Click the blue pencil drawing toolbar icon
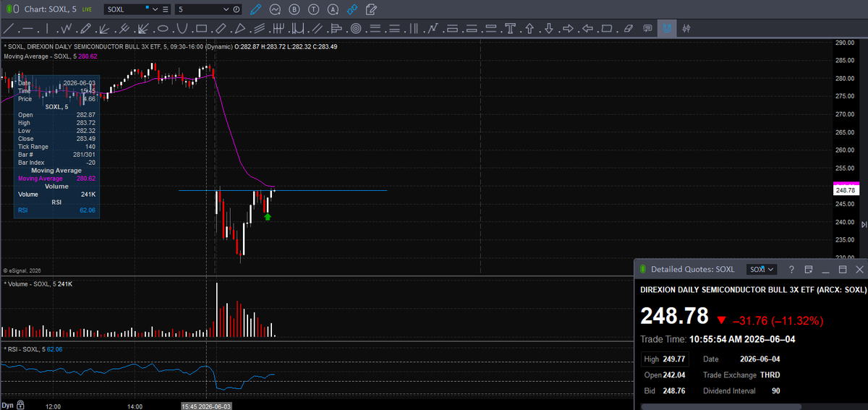 click(255, 9)
